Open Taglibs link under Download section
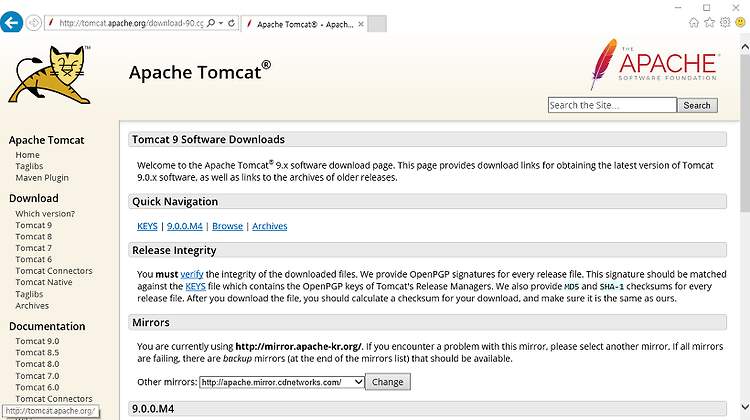This screenshot has height=420, width=750. tap(29, 294)
